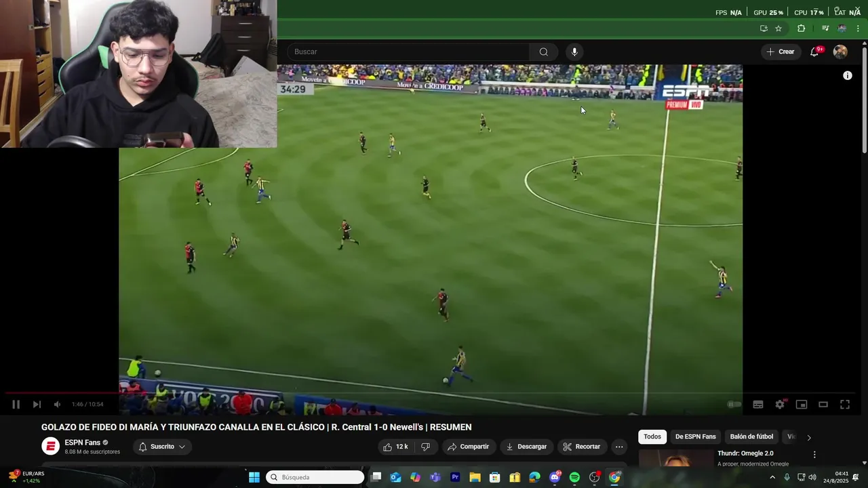Open the ESPN Fans channel name link
This screenshot has height=488, width=868.
(x=83, y=443)
